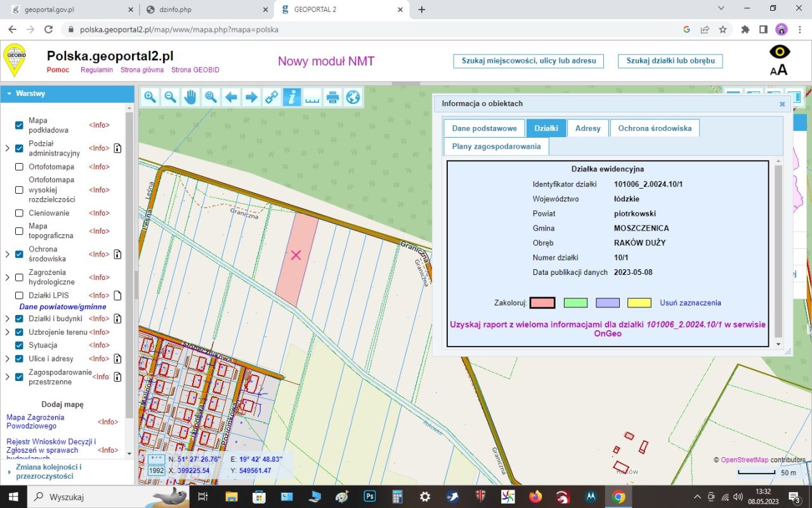812x508 pixels.
Task: Go to previous map view arrow
Action: click(231, 97)
